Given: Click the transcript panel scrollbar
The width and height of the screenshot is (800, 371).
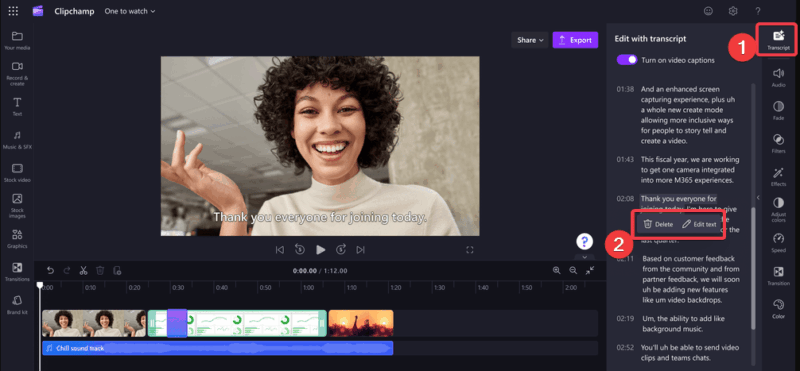Looking at the screenshot, I should [753, 268].
